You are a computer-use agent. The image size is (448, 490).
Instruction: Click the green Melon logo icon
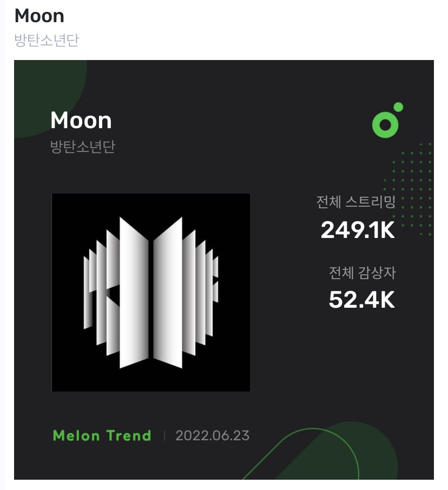[x=387, y=120]
